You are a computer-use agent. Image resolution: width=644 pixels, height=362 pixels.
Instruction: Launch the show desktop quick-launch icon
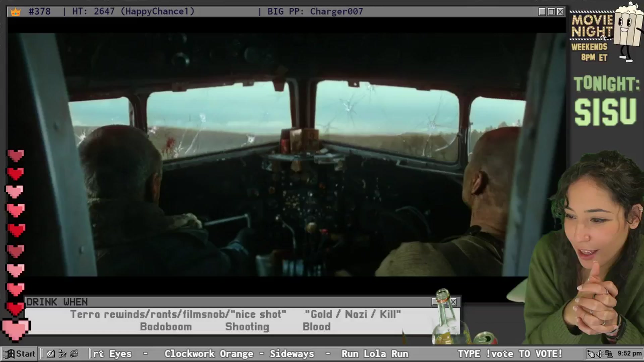click(x=51, y=354)
